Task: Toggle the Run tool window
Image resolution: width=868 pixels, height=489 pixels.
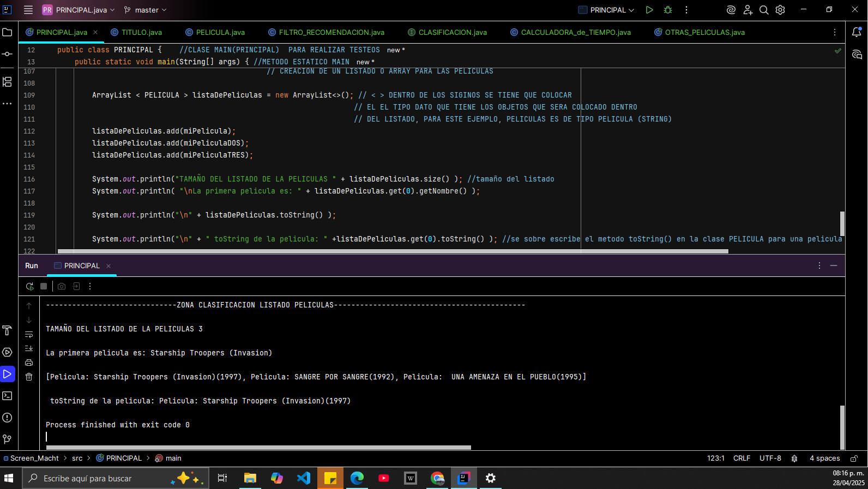Action: (7, 374)
